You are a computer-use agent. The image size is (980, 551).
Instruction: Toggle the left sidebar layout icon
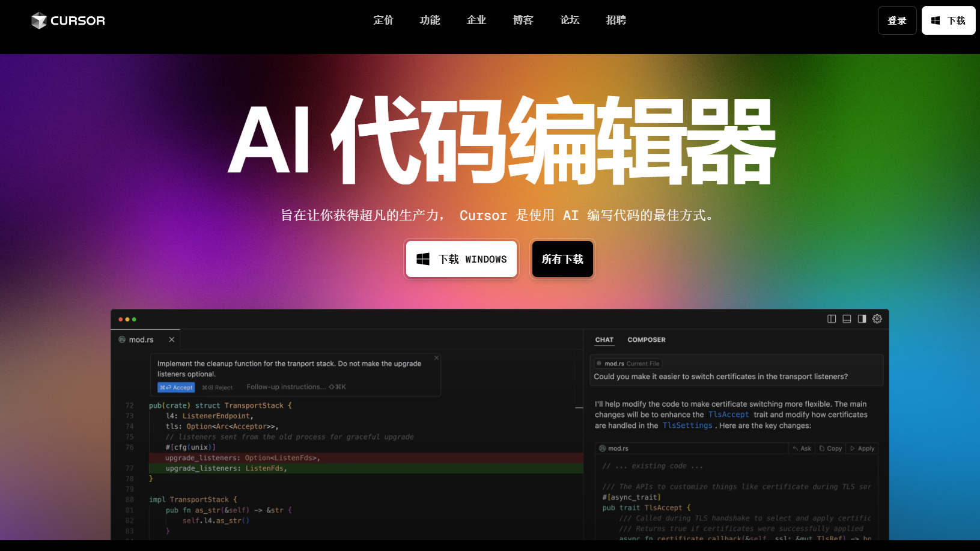click(832, 319)
